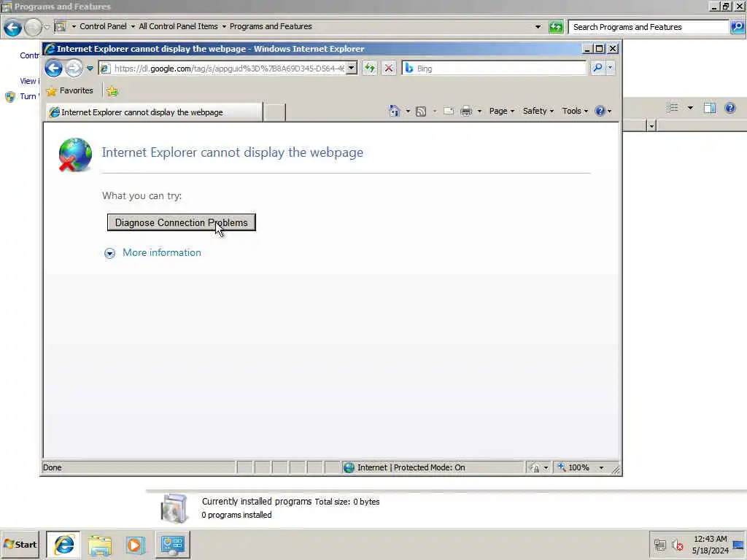The width and height of the screenshot is (747, 560).
Task: Change the view in Programs and Features
Action: coord(672,108)
